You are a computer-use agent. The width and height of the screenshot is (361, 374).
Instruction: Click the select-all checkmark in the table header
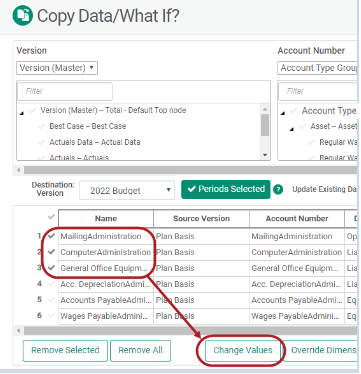(51, 217)
